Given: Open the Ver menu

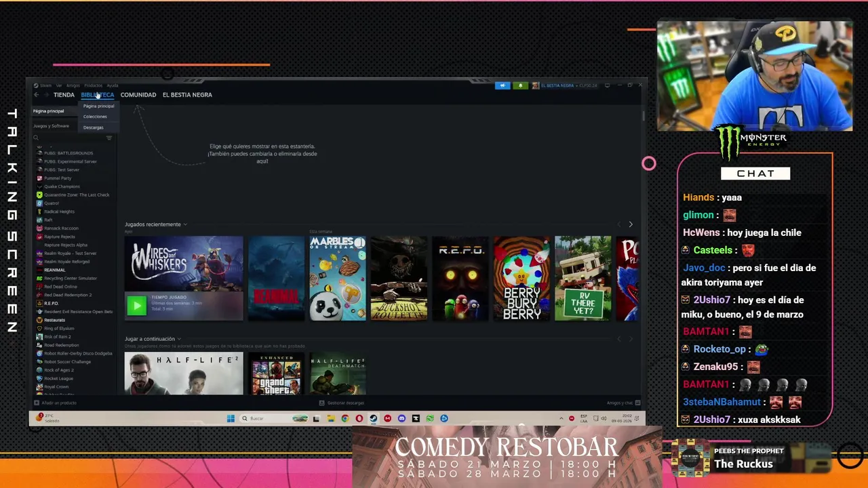Looking at the screenshot, I should click(59, 85).
